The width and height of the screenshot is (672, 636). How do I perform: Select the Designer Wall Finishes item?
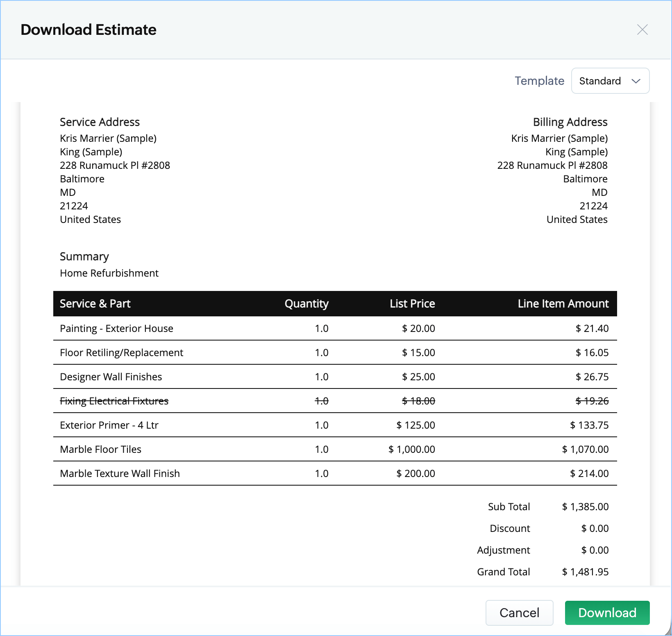pyautogui.click(x=111, y=377)
